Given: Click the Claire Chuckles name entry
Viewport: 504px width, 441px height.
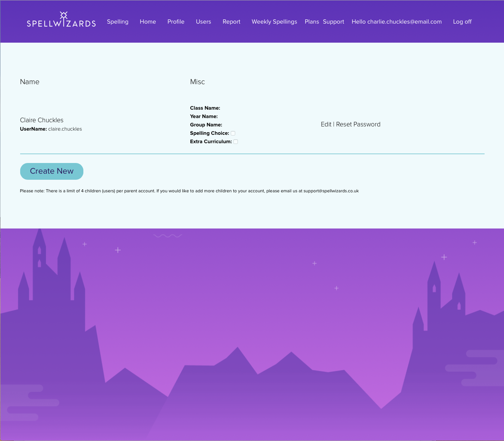Looking at the screenshot, I should pyautogui.click(x=42, y=120).
